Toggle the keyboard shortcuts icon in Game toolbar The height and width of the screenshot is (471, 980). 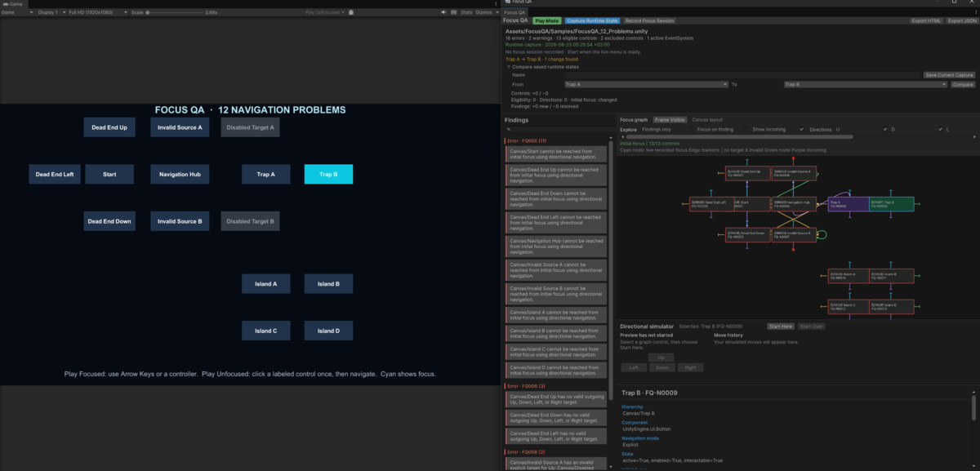(454, 13)
